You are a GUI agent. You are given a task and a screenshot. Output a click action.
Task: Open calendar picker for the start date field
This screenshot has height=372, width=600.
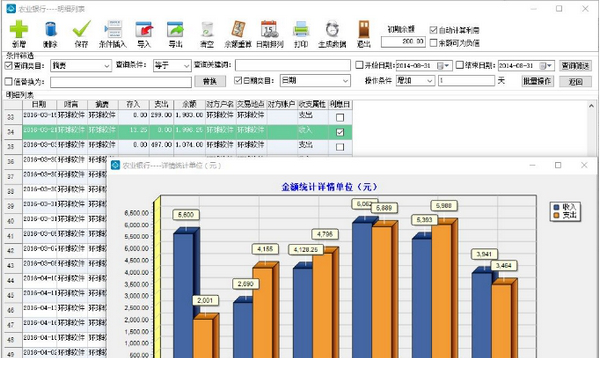(440, 66)
